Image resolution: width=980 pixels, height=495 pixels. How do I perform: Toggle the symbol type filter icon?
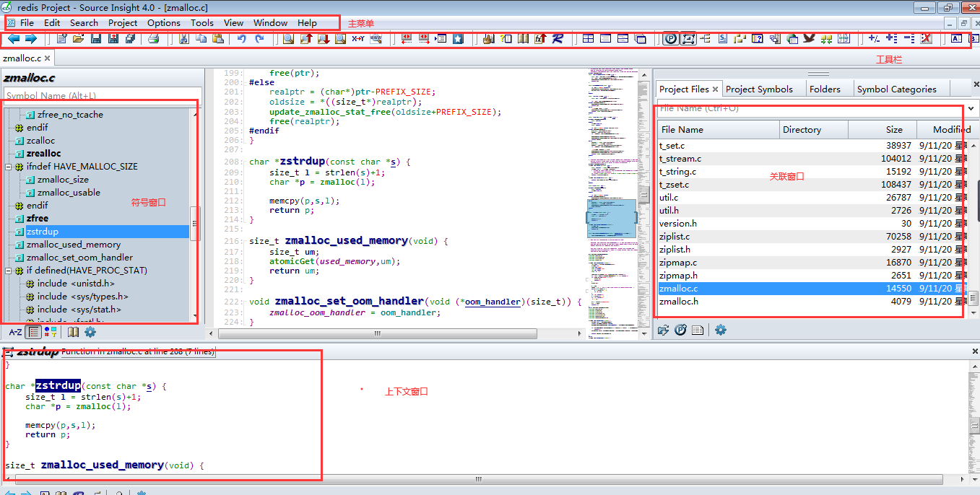coord(51,332)
